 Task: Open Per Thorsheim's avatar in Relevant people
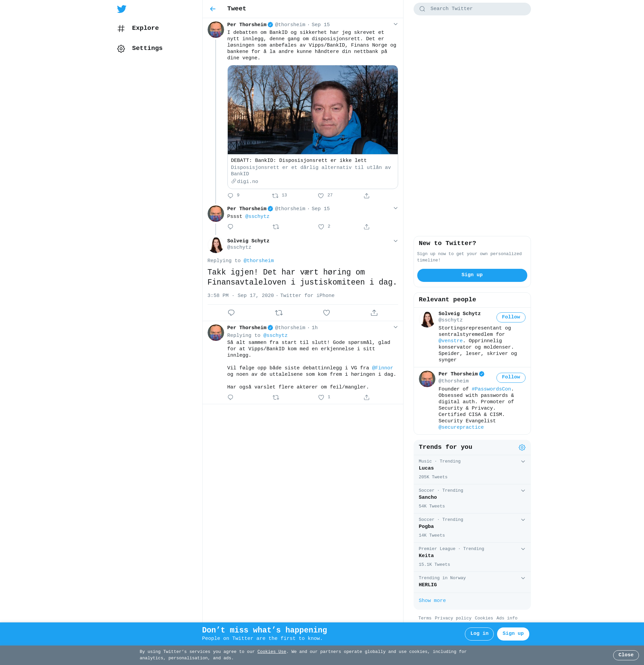427,379
